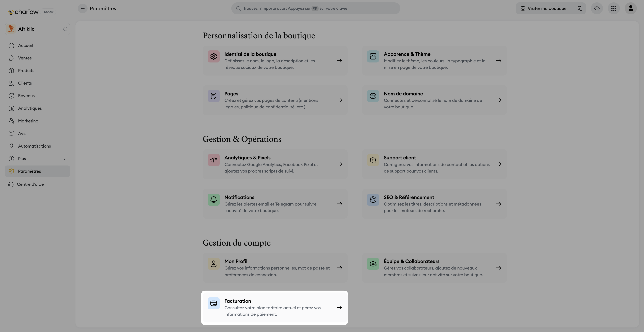Select Automatisations in the sidebar

(34, 146)
